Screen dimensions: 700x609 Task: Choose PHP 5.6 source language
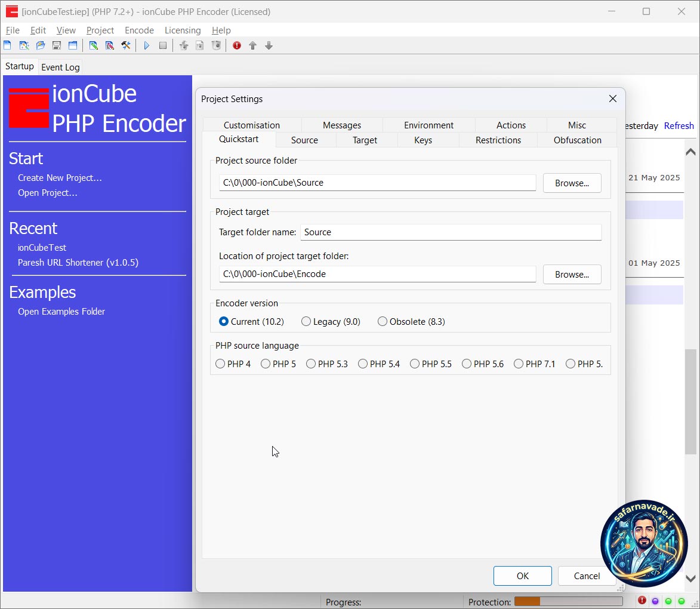(x=483, y=364)
